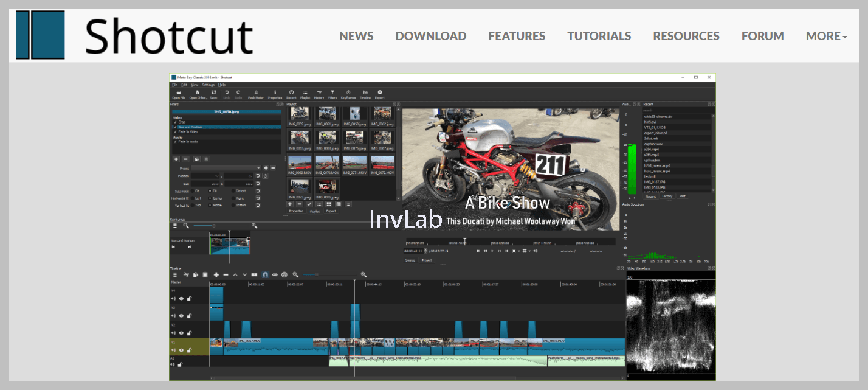Click the skip-to-start player button
868x390 pixels.
[x=478, y=251]
